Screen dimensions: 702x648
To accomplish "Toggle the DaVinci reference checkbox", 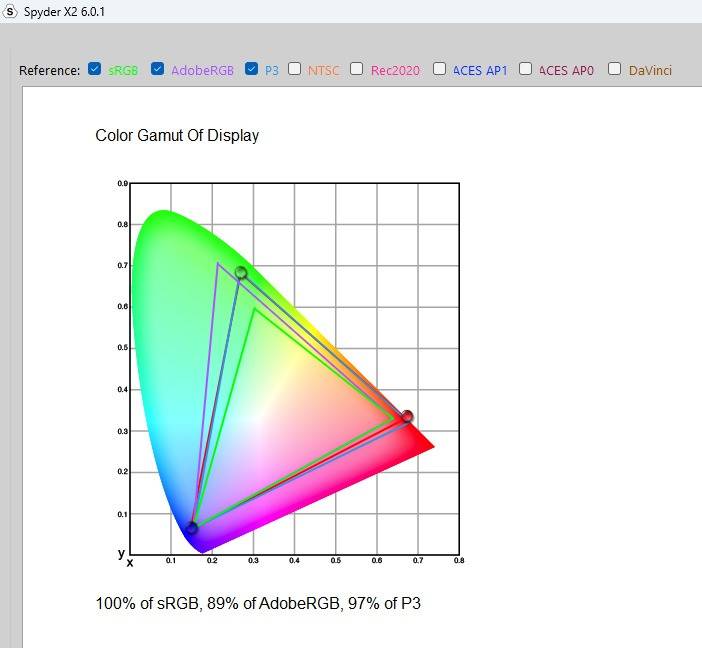I will 615,70.
